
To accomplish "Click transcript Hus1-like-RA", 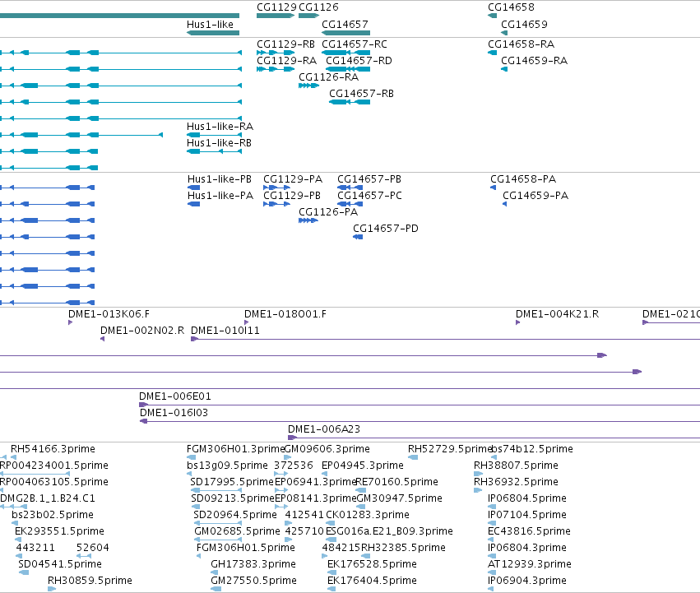I will point(220,127).
